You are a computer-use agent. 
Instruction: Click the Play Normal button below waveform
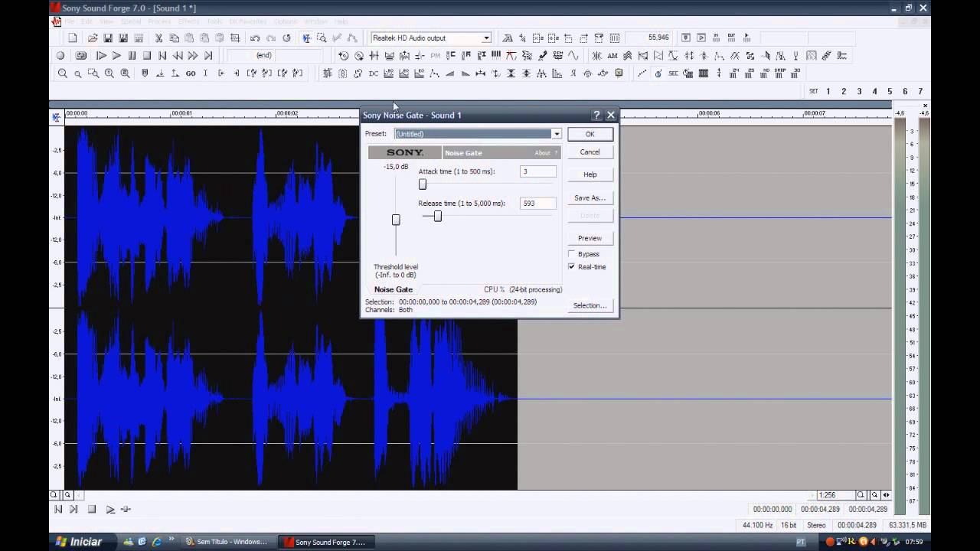(x=110, y=509)
